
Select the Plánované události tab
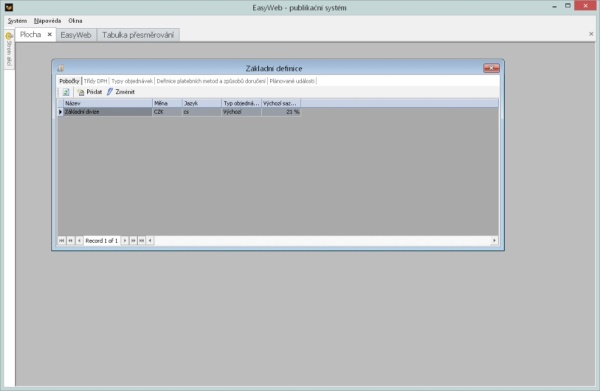(x=292, y=81)
